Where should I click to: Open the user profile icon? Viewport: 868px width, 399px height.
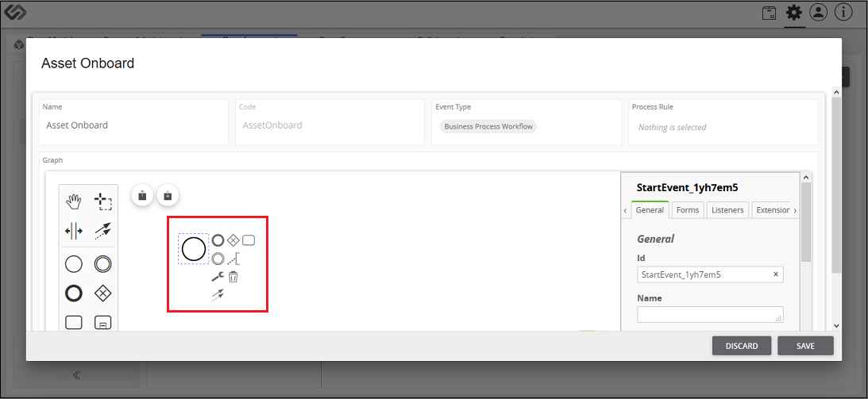click(x=818, y=13)
